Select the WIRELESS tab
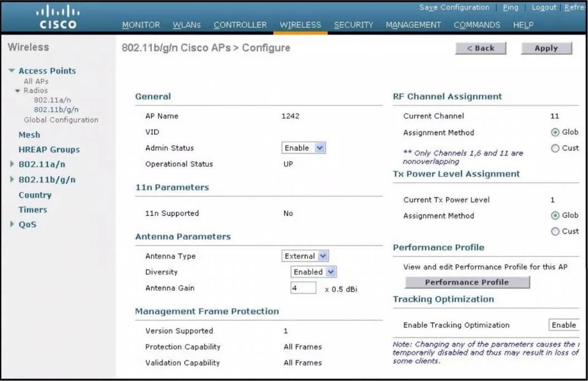Screen dimensions: 588x381 tap(300, 25)
